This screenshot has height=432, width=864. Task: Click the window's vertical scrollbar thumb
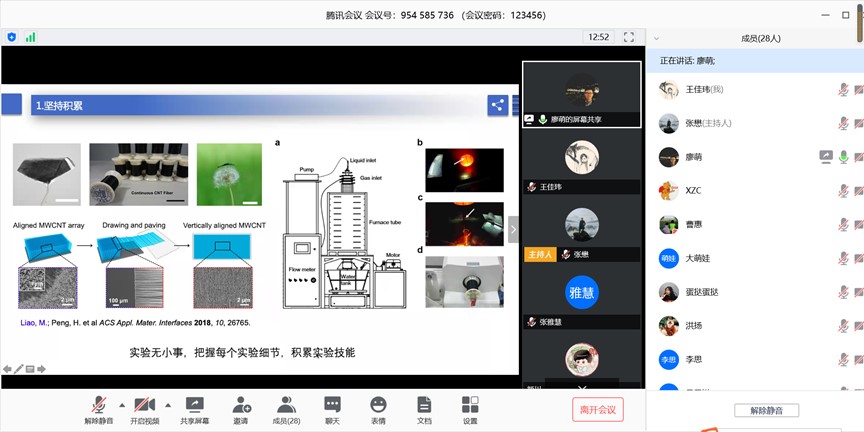861,21
